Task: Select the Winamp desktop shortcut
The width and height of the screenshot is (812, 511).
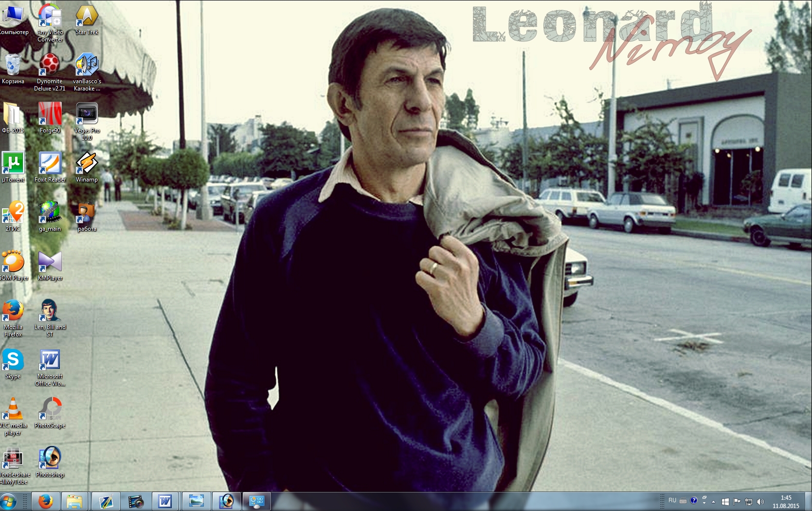Action: click(x=87, y=167)
